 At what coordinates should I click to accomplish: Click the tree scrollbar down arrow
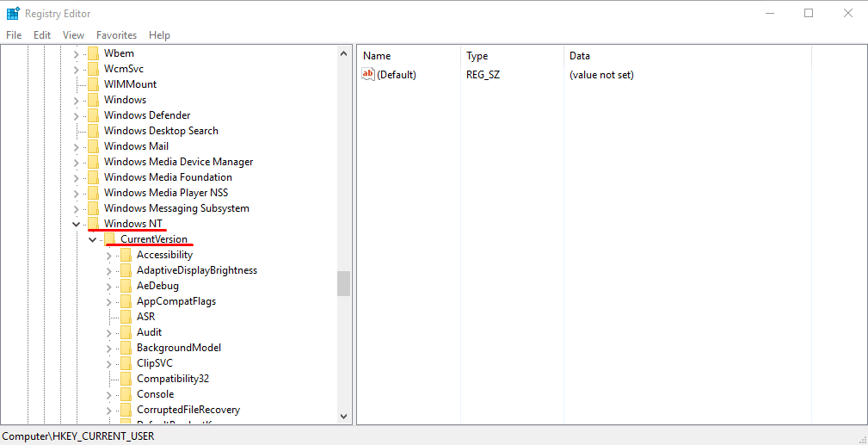point(343,416)
